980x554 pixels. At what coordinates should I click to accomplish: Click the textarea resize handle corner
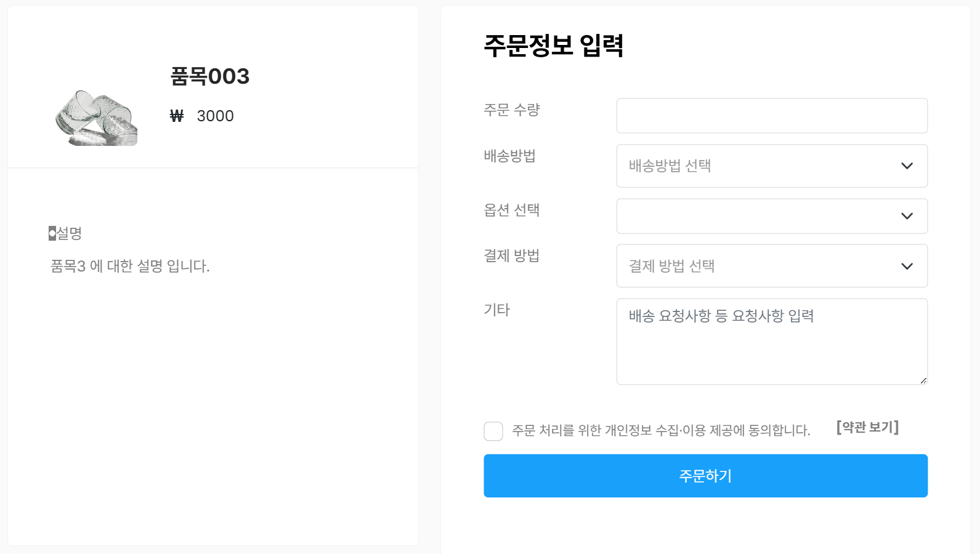click(x=924, y=380)
